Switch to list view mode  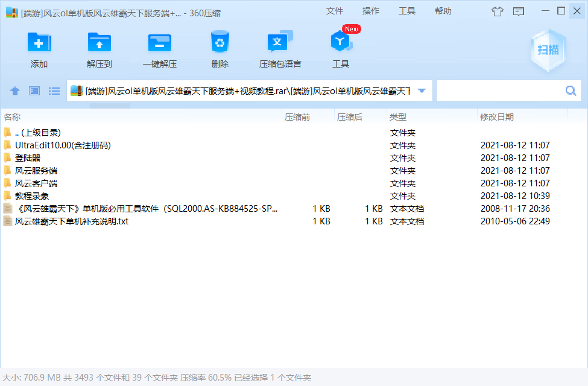point(54,91)
